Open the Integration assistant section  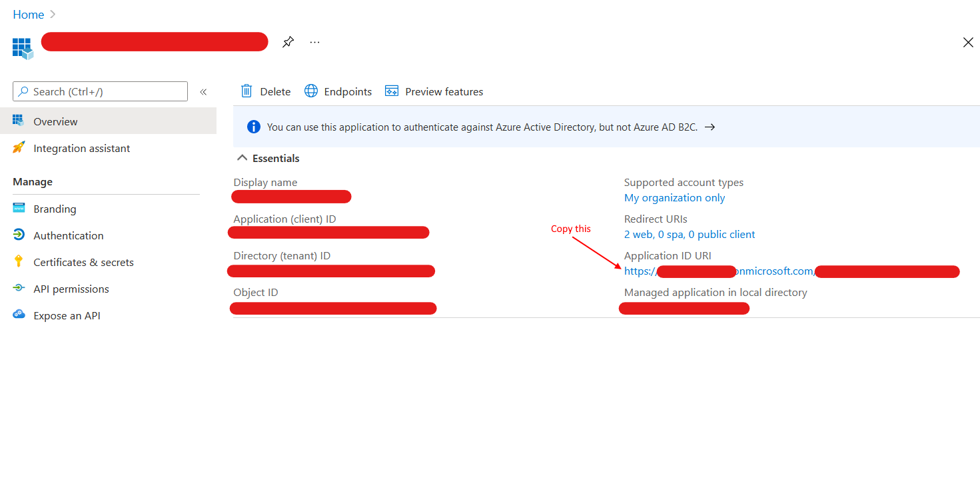pos(81,148)
